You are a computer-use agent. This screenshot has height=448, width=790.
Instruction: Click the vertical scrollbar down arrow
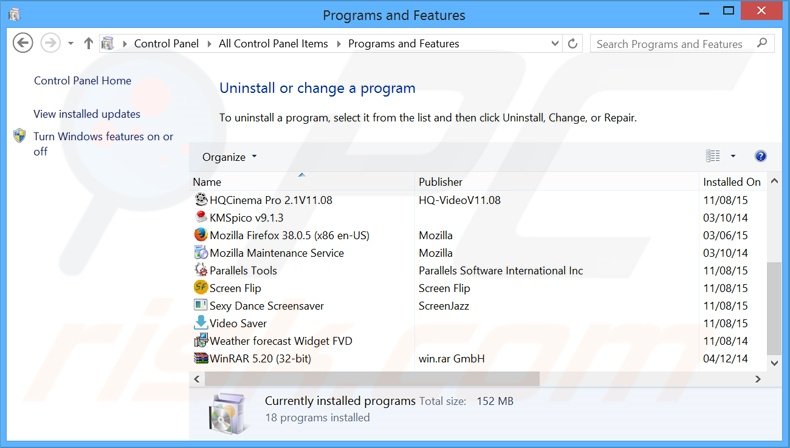[x=774, y=363]
